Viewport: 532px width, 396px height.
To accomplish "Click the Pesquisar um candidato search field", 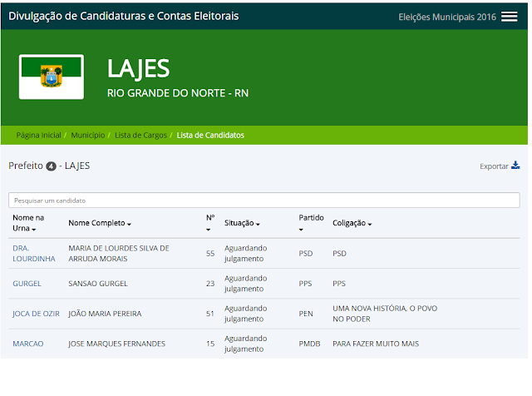I will (264, 200).
